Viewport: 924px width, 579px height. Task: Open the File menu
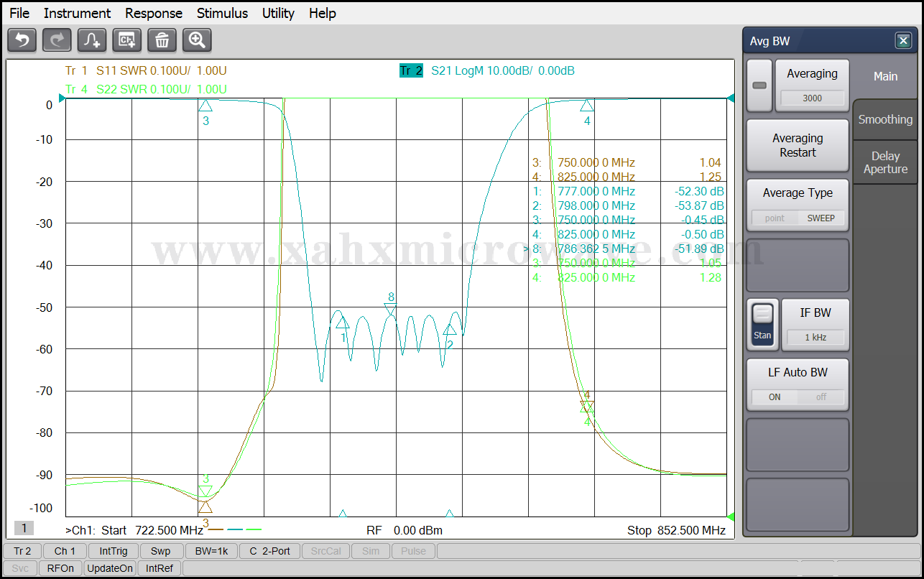pyautogui.click(x=19, y=13)
